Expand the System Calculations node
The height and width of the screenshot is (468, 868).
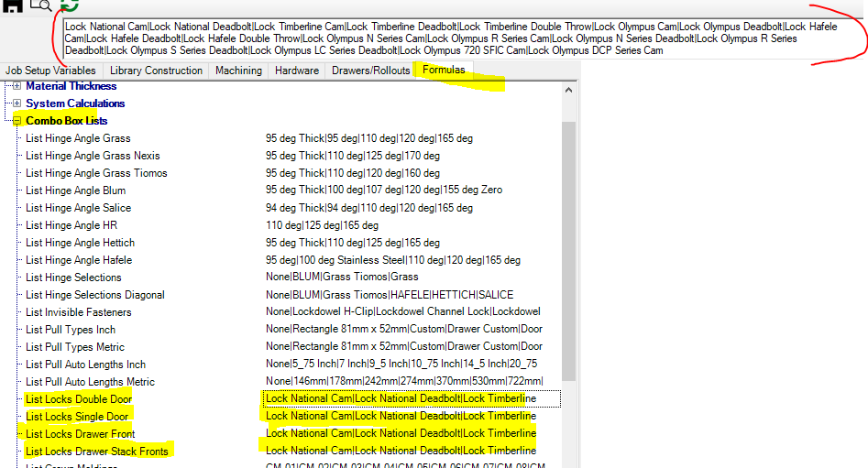coord(17,103)
